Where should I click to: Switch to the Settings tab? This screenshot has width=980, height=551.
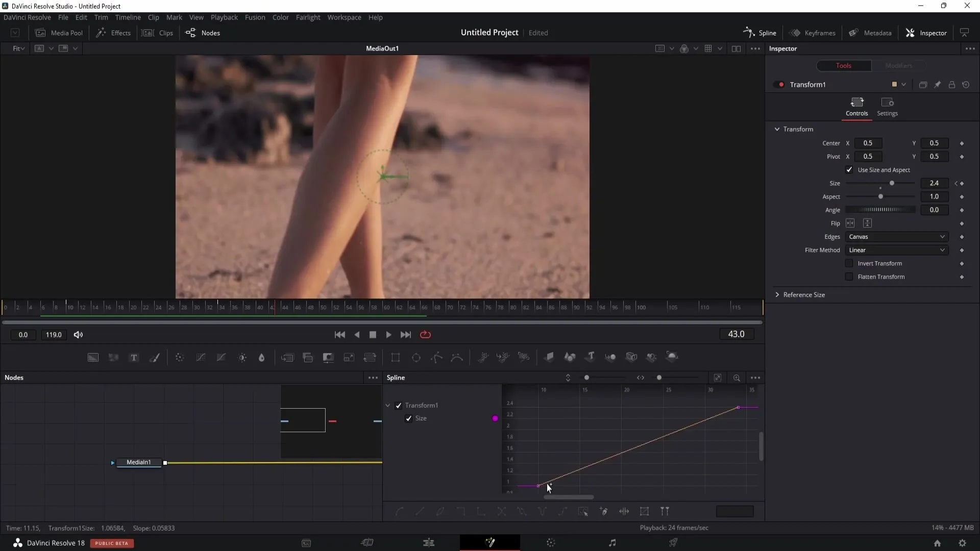(887, 107)
